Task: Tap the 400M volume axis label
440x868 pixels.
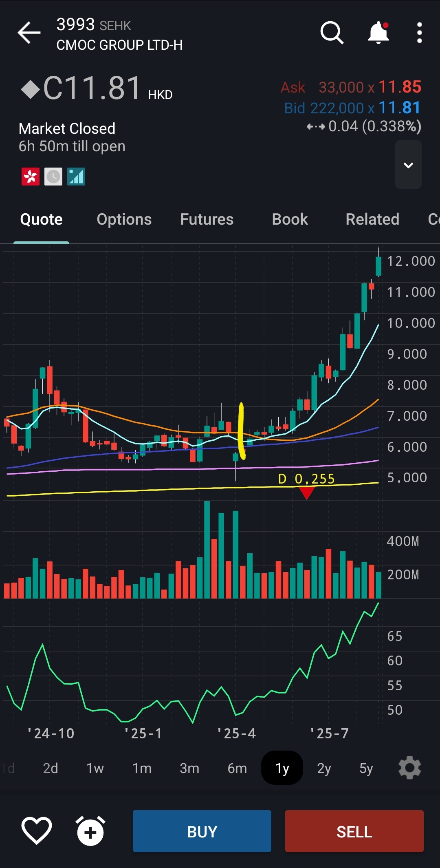Action: coord(403,541)
